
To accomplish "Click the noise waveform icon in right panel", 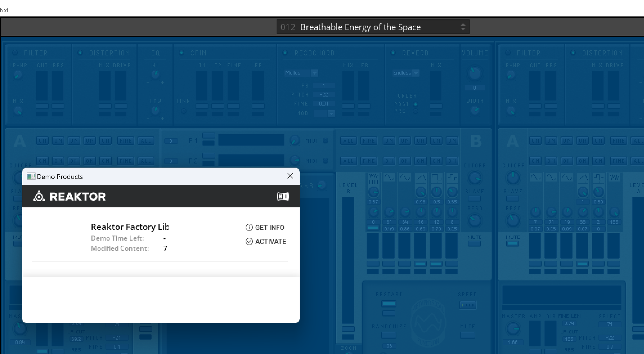I will tap(614, 178).
